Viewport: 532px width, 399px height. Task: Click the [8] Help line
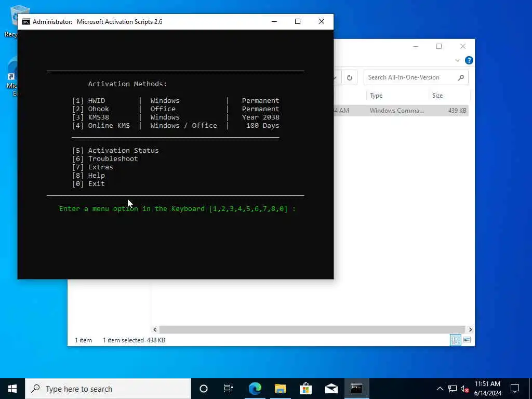click(88, 176)
